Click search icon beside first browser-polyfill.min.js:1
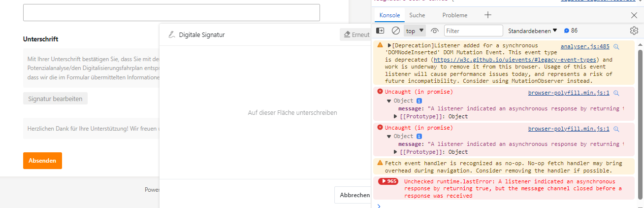 [616, 93]
